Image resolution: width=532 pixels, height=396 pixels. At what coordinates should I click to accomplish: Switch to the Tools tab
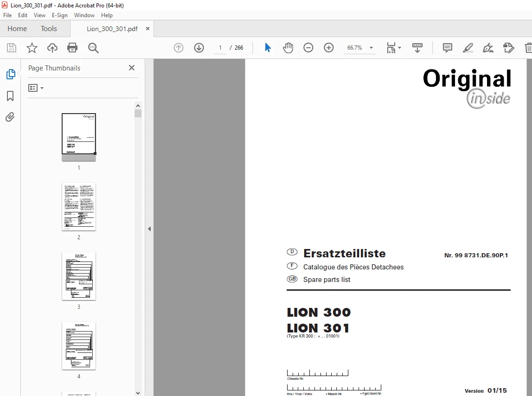49,28
